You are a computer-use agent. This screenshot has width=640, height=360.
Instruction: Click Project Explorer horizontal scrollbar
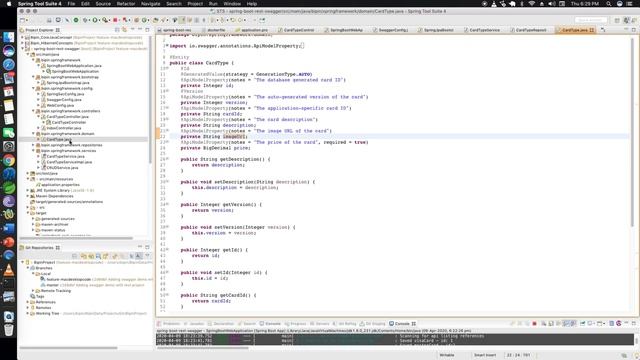[x=76, y=238]
